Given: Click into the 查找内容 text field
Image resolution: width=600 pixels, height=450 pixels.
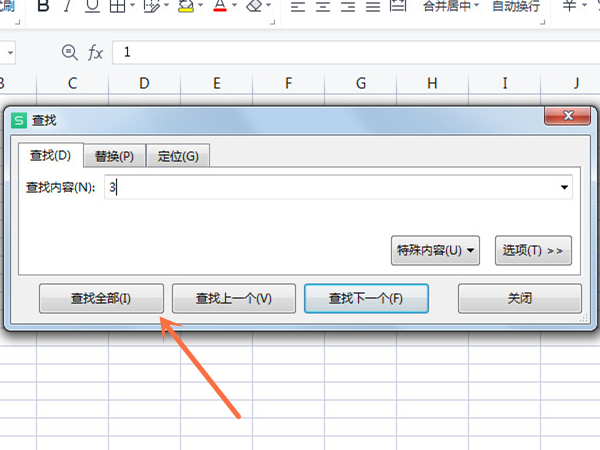Looking at the screenshot, I should pyautogui.click(x=330, y=187).
